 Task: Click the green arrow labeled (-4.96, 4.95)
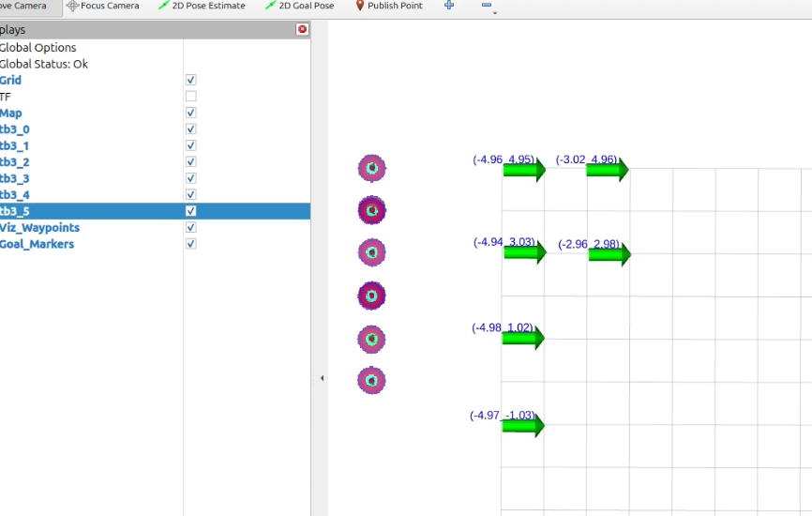tap(523, 171)
